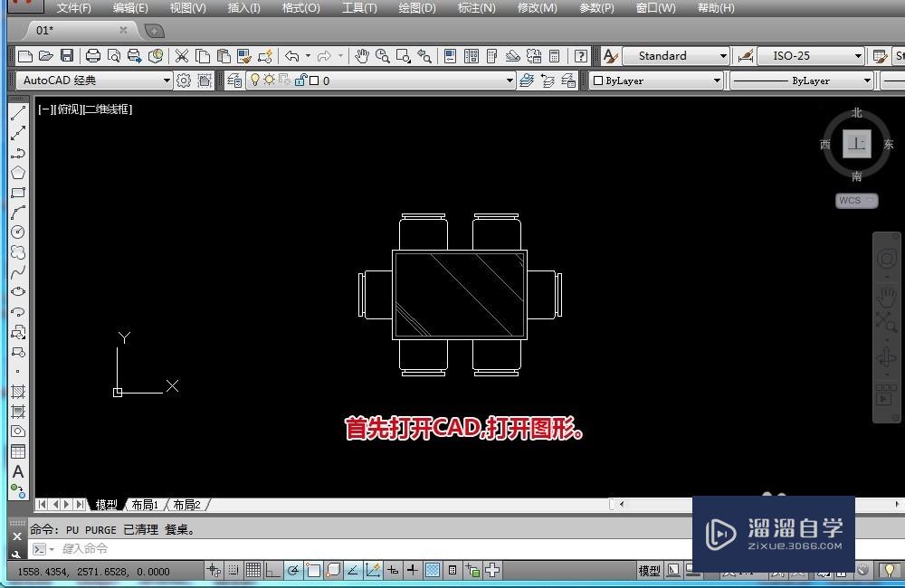Click the 模型 button in the status bar

point(649,571)
